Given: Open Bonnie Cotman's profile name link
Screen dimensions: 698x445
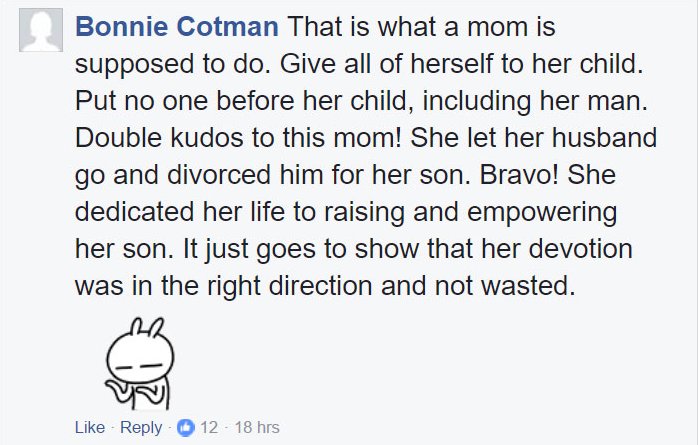Looking at the screenshot, I should (x=177, y=26).
